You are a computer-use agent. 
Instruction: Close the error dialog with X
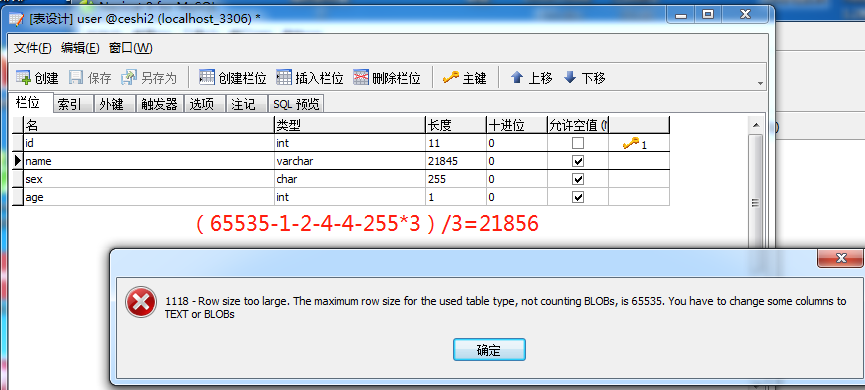point(840,258)
